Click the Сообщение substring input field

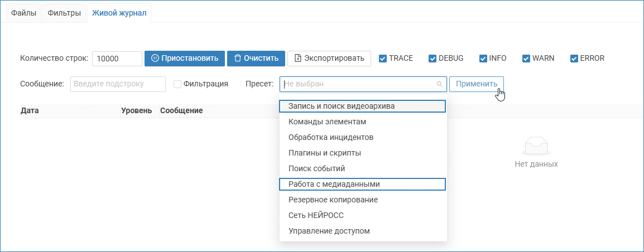[x=118, y=84]
